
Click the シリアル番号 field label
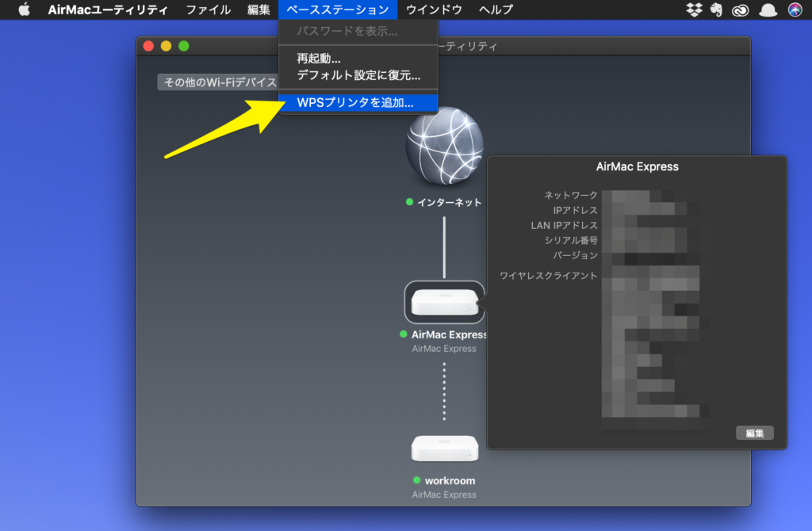pos(571,240)
